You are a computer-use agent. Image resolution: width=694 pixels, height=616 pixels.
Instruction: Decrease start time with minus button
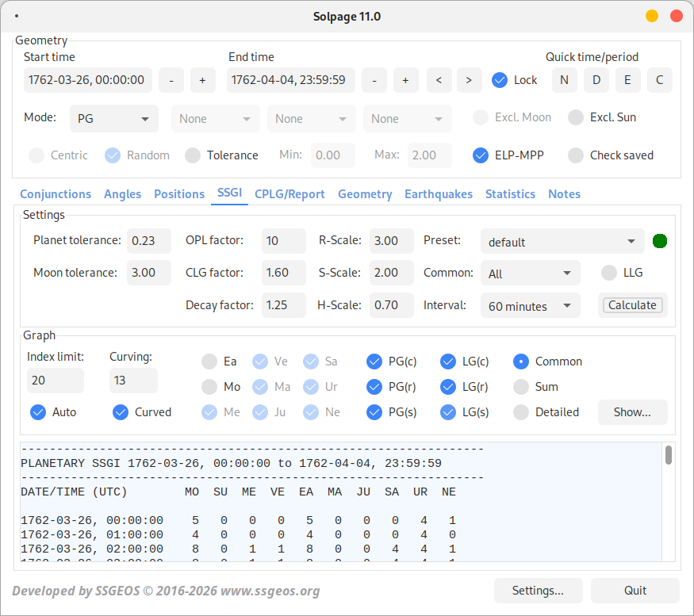tap(171, 80)
